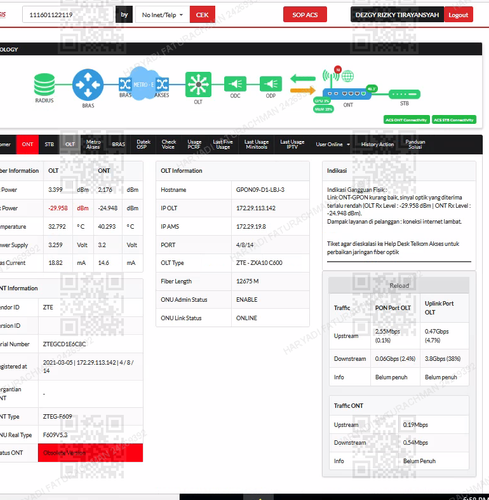Click OLT Type value ZTE - ZXA10 C600

[259, 263]
